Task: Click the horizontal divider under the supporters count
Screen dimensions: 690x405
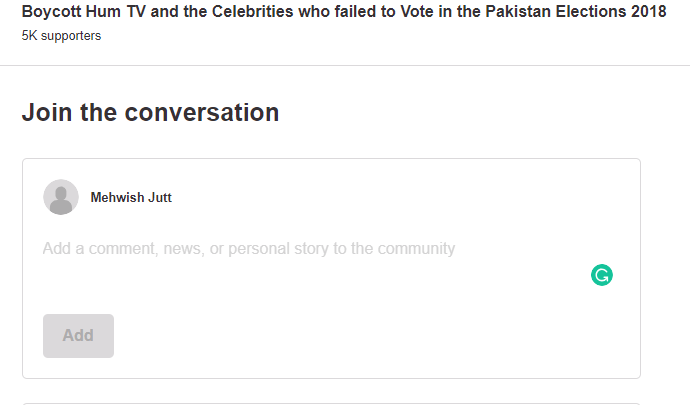Action: click(345, 66)
